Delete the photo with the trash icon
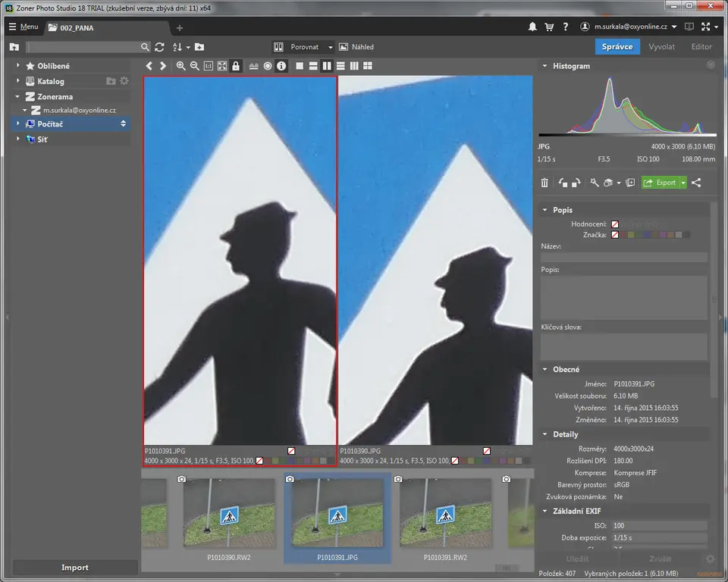The width and height of the screenshot is (728, 582). [544, 183]
